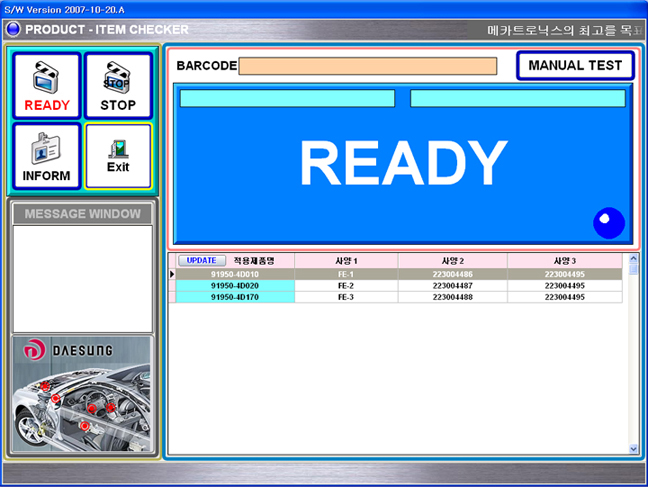Click the 사양 1 column header

pos(346,261)
